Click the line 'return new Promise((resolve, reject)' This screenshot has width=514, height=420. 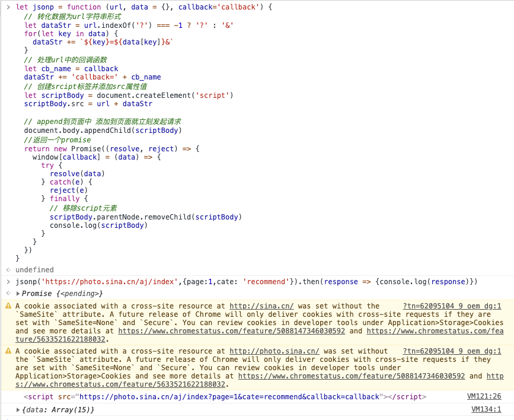[x=112, y=149]
